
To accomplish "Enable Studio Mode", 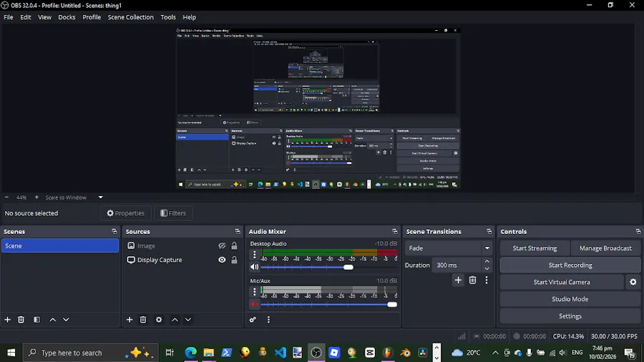I will pos(570,299).
